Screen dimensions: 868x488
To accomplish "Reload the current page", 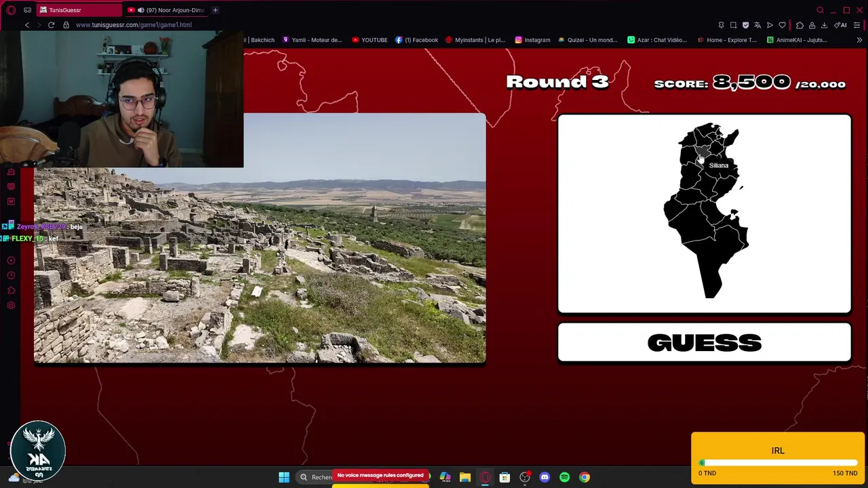I will click(51, 25).
